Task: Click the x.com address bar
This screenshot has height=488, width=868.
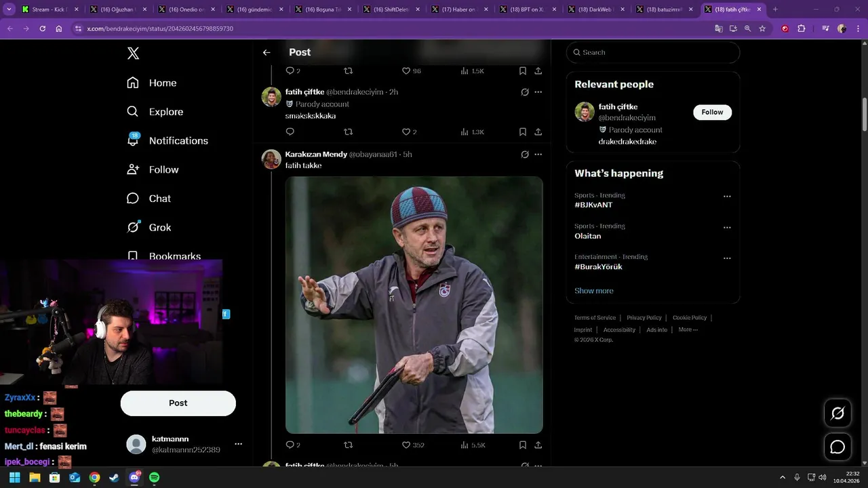Action: click(393, 28)
